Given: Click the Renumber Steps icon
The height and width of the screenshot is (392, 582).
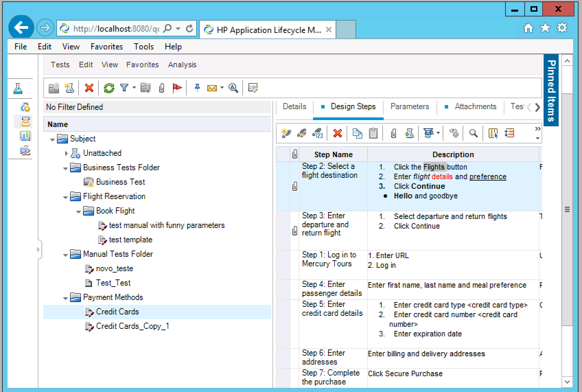Looking at the screenshot, I should point(317,133).
